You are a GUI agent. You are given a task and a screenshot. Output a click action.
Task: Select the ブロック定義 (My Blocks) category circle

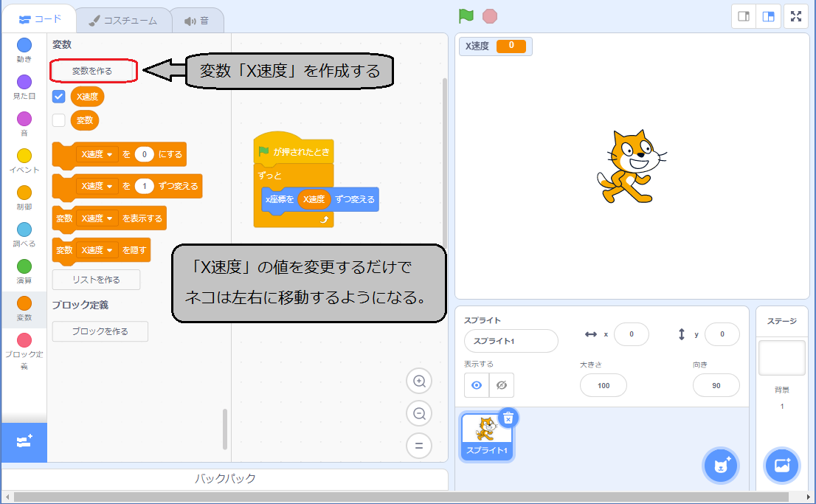[x=24, y=340]
